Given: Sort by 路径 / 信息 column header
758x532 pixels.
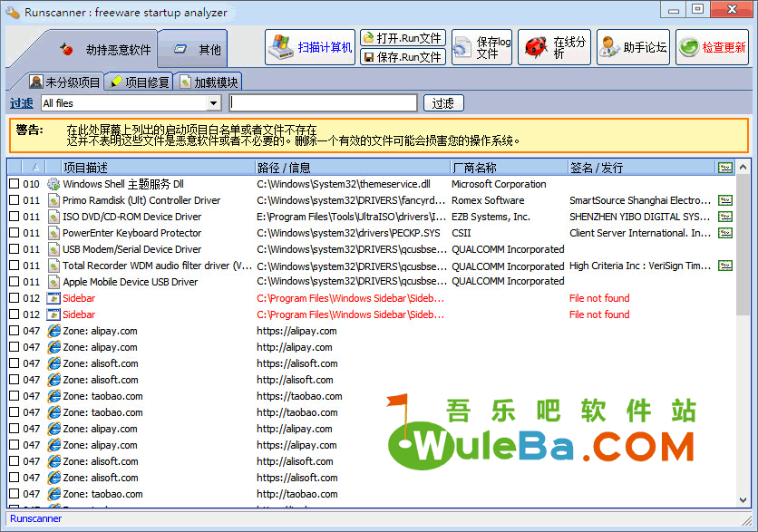Looking at the screenshot, I should [x=353, y=168].
